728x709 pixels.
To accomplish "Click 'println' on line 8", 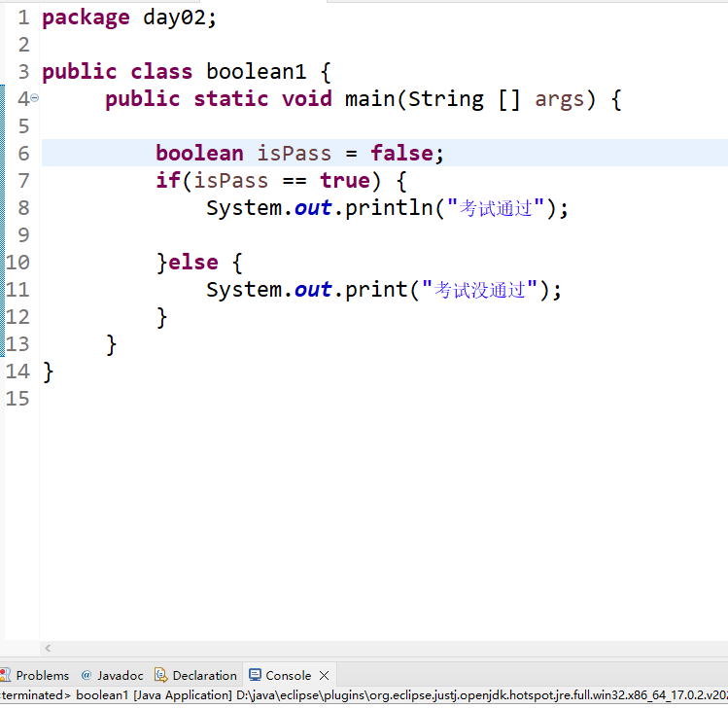I will click(389, 208).
